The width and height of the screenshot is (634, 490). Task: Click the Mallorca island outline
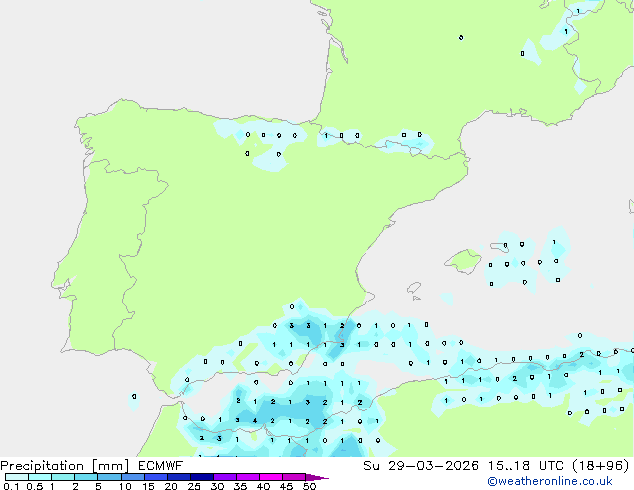[463, 261]
